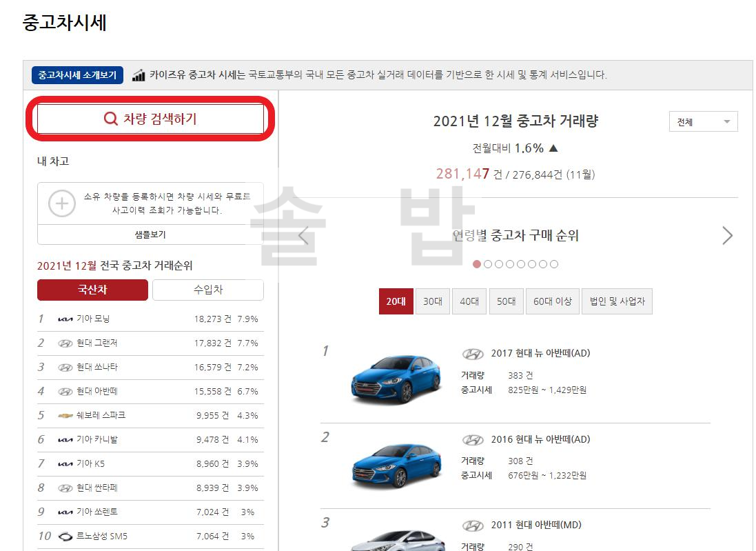
Task: Switch to the 40대 age tab
Action: coord(469,301)
